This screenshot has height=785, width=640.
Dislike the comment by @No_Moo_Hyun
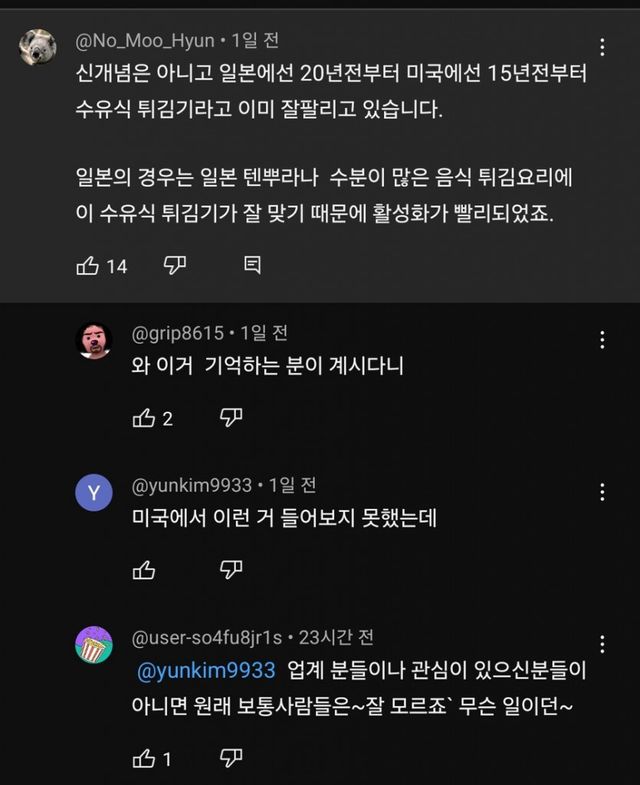(x=175, y=265)
